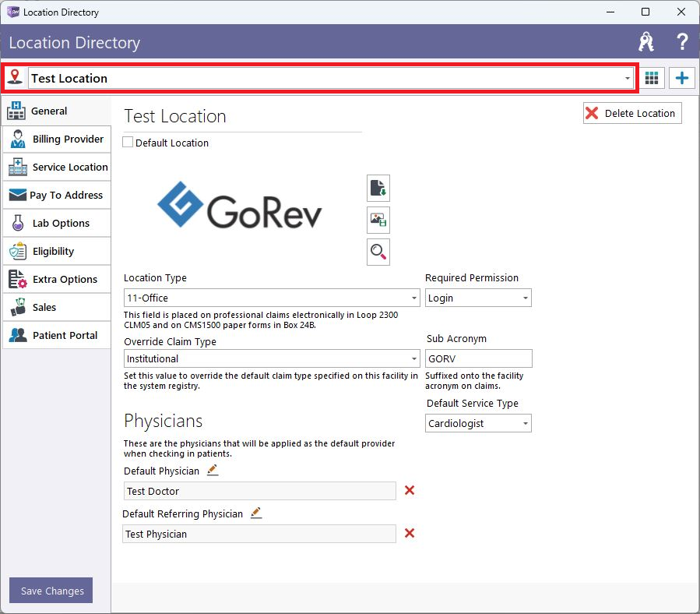Screen dimensions: 700x614
Task: Open the Billing Provider tab
Action: (57, 139)
